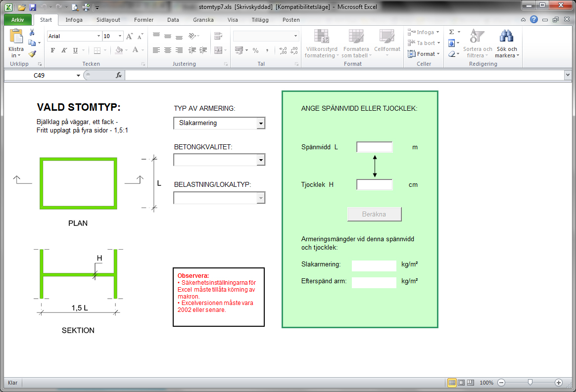This screenshot has width=576, height=392.
Task: Click the insert function fx icon
Action: coord(119,75)
